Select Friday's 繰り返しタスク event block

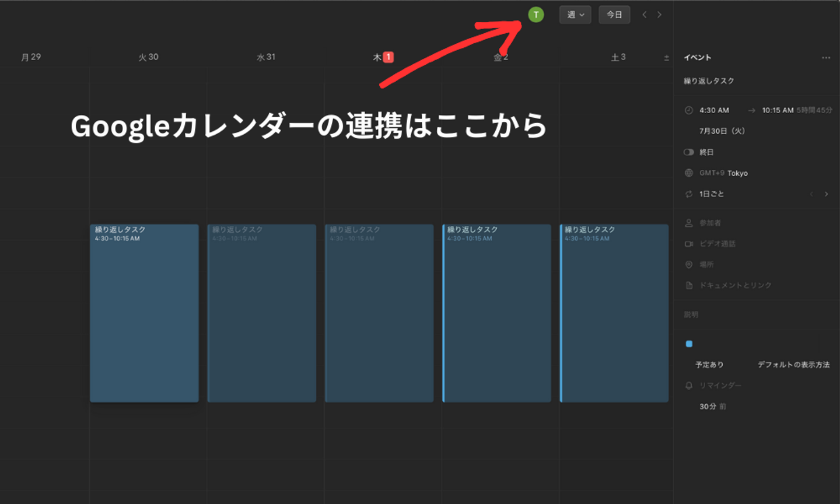[x=497, y=313]
